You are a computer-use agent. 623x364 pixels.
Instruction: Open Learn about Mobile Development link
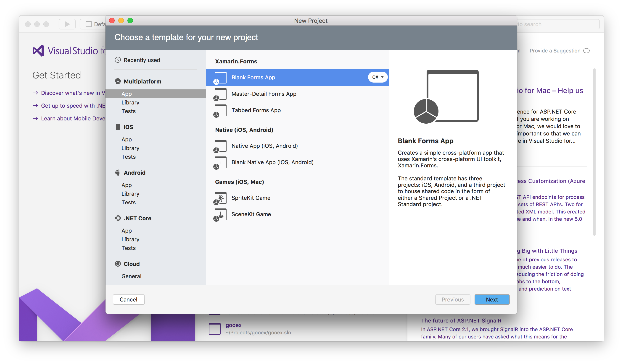(x=73, y=119)
